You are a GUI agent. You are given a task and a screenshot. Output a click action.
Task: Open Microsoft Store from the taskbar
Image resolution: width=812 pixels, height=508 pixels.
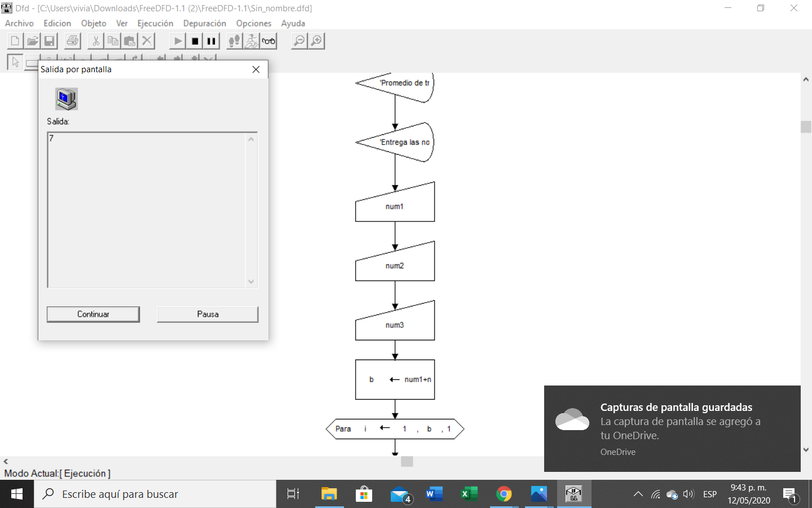pos(364,494)
